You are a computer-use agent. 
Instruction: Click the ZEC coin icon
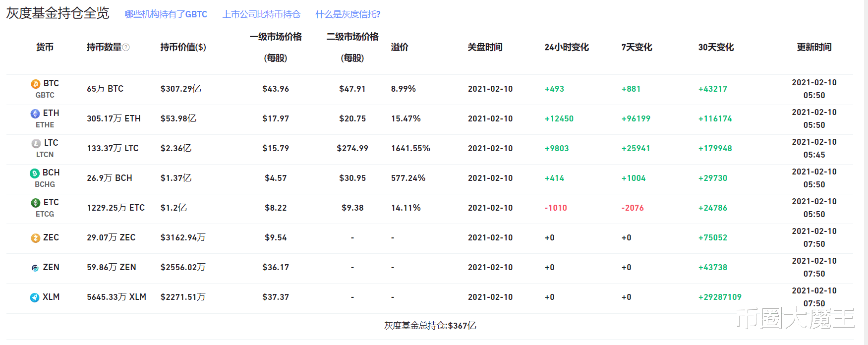coord(36,238)
